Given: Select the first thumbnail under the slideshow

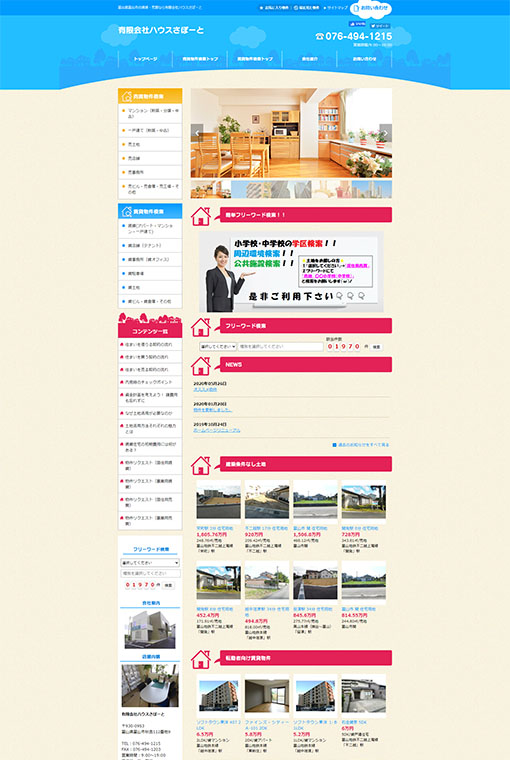Looking at the screenshot, I should point(210,190).
